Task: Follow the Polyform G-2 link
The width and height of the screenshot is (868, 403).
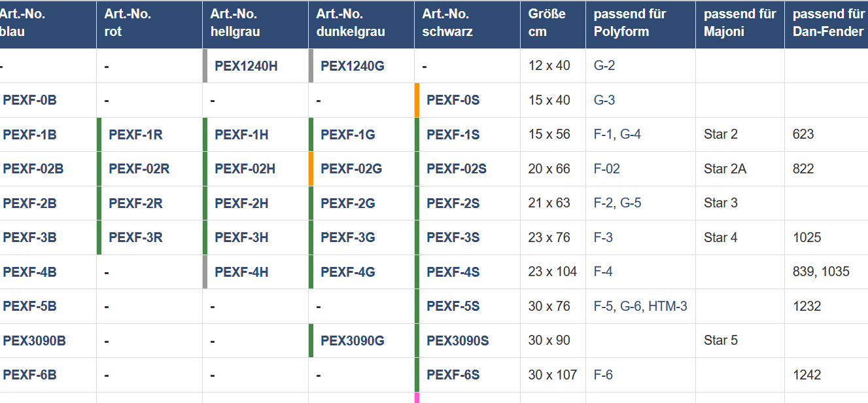Action: click(604, 65)
